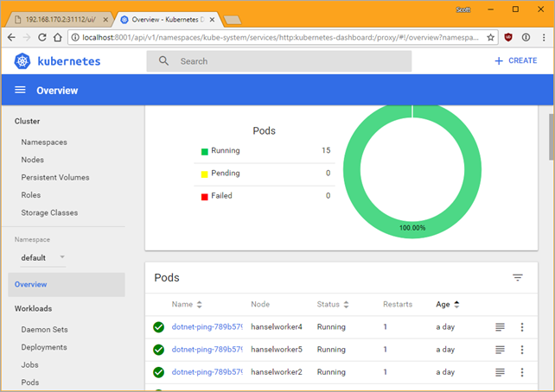Viewport: 555px width, 392px height.
Task: Sort pods by Age column
Action: (448, 304)
